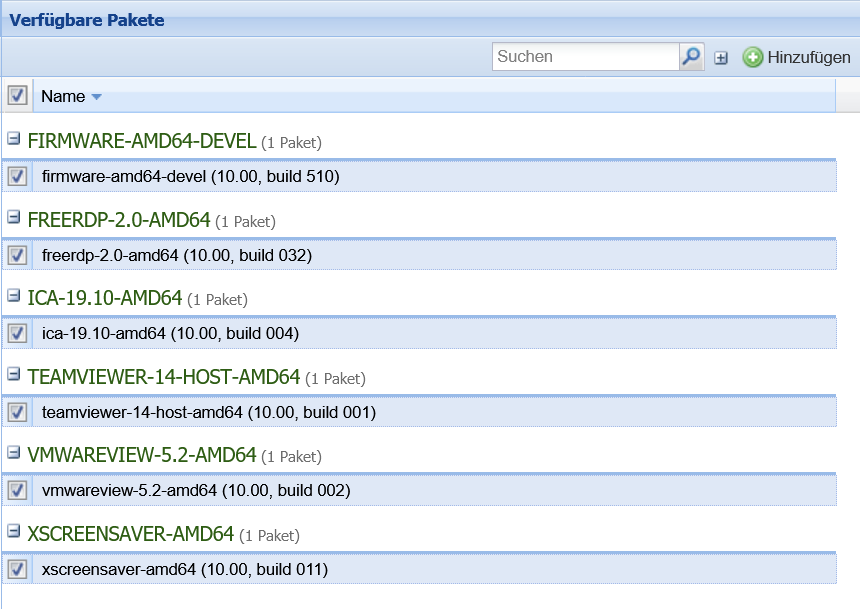Uncheck the xscreensaver-amd64 checkbox

pos(17,569)
